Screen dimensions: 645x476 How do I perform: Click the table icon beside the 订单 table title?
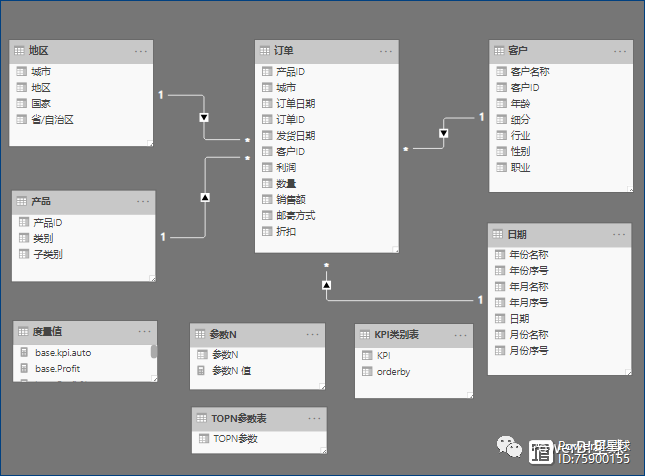click(x=265, y=51)
